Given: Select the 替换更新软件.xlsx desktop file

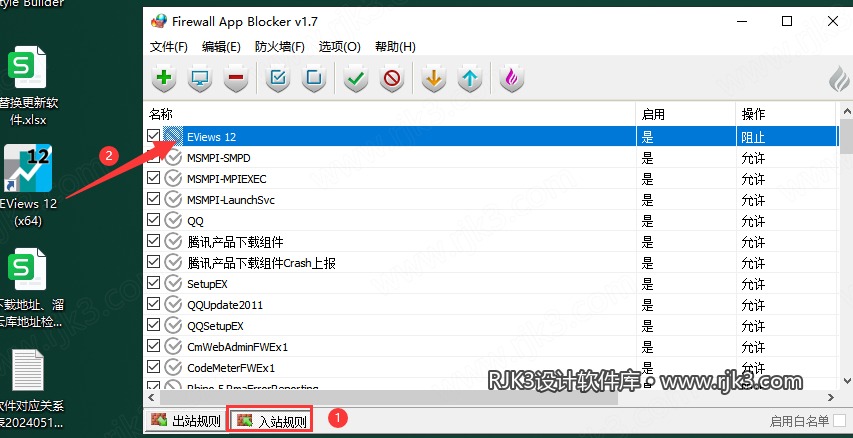Looking at the screenshot, I should point(28,86).
